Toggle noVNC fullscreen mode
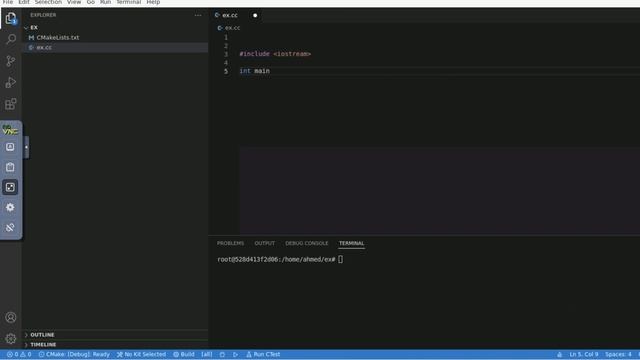 coord(10,187)
